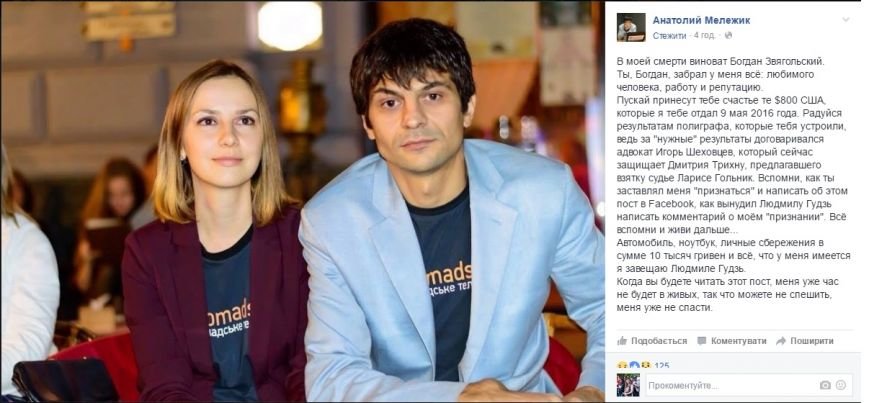The image size is (869, 403).
Task: Open the Анатолий Мележик profile link
Action: (x=701, y=21)
